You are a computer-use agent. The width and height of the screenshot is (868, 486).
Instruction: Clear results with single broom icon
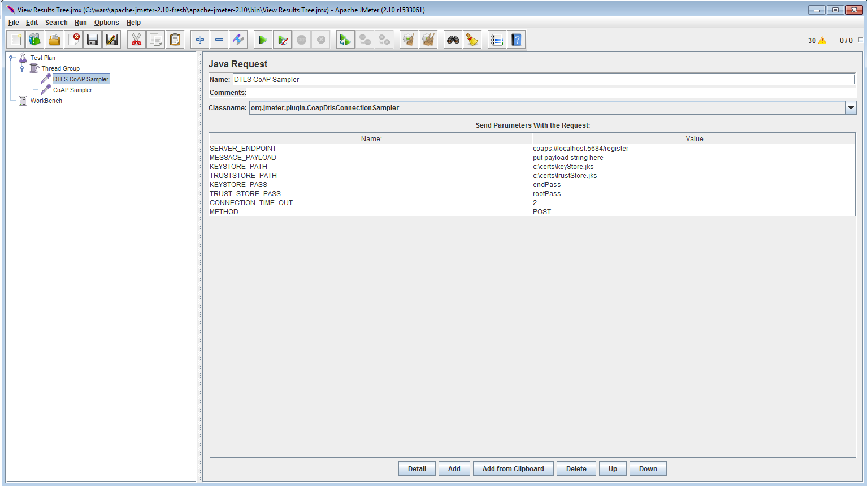[409, 40]
